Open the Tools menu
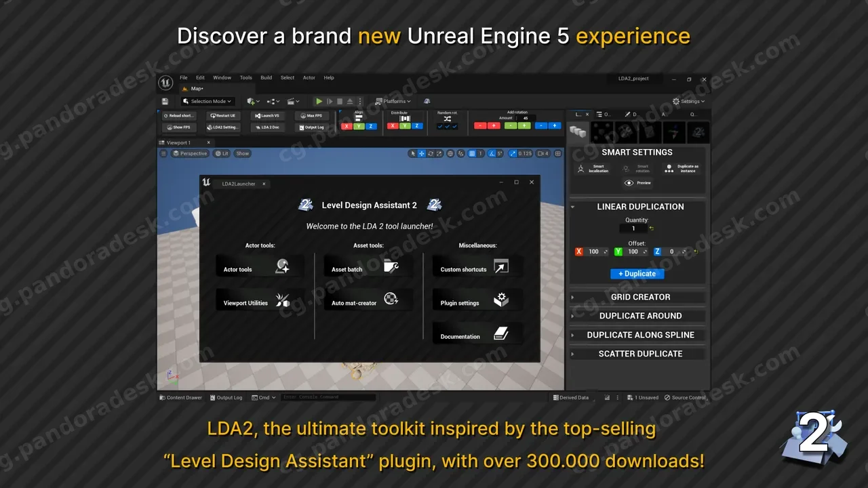The height and width of the screenshot is (488, 868). [x=245, y=78]
